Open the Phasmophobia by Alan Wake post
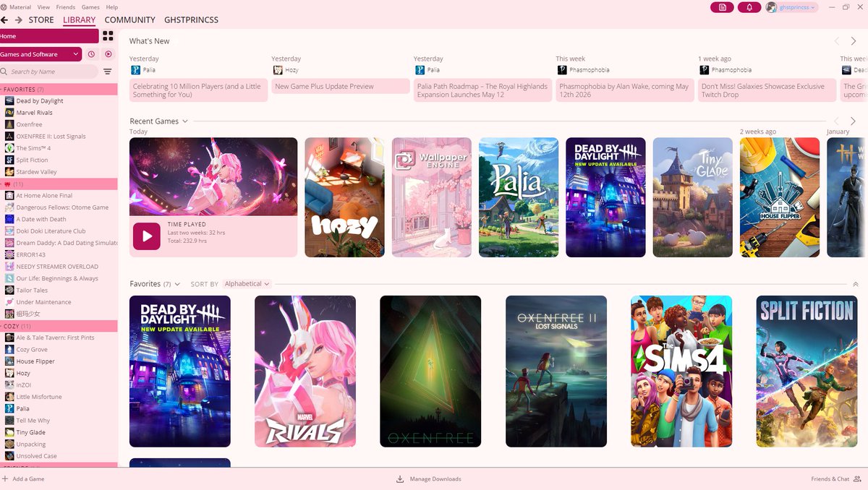The width and height of the screenshot is (868, 490). point(625,90)
